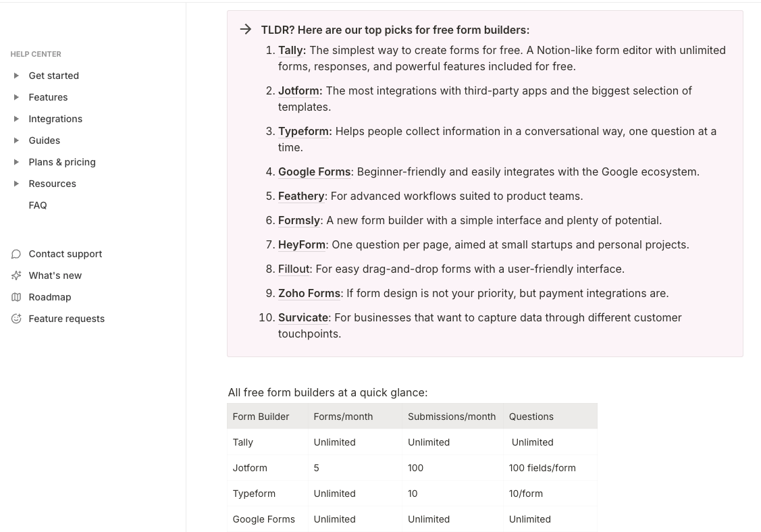Follow the Formsly link

299,220
